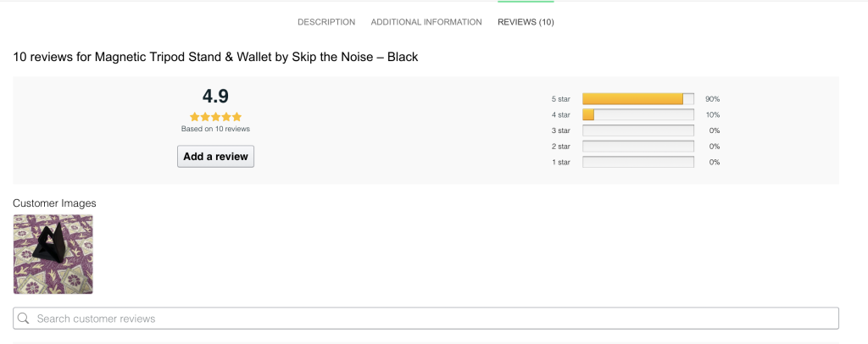Filter reviews by 4 star label
The height and width of the screenshot is (344, 868).
[560, 115]
